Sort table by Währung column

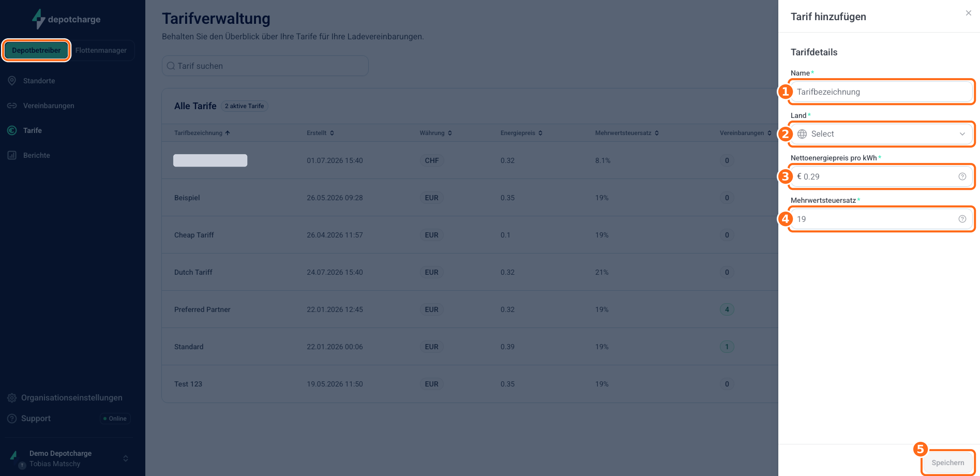click(436, 133)
